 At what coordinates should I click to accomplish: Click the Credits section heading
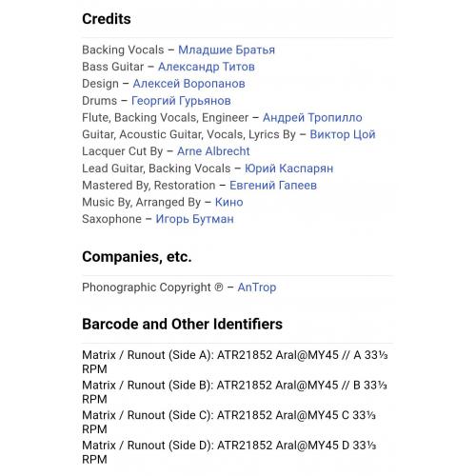click(107, 19)
